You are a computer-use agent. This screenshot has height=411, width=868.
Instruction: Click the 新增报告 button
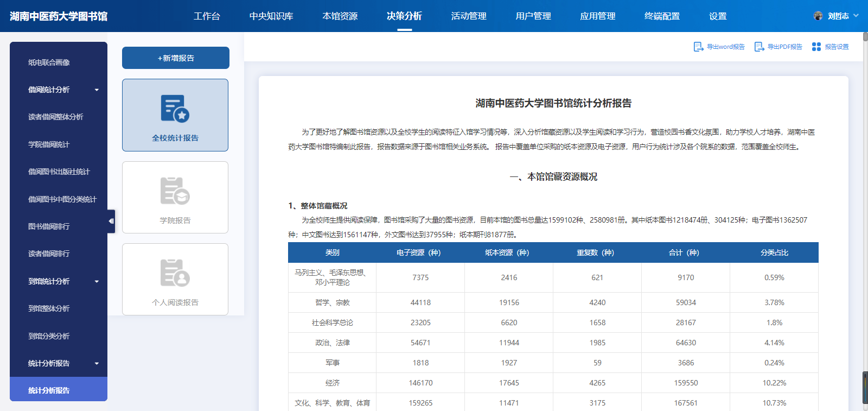coord(176,58)
